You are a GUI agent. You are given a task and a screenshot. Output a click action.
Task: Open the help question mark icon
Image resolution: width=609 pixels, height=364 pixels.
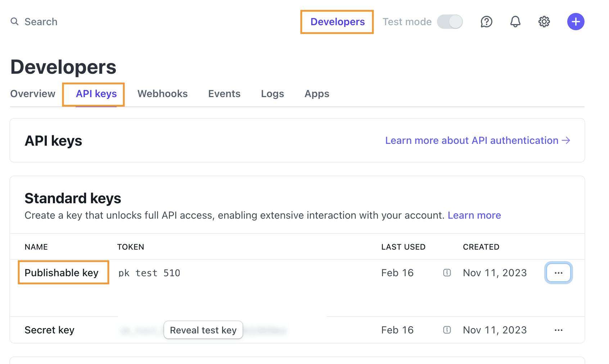(x=486, y=22)
